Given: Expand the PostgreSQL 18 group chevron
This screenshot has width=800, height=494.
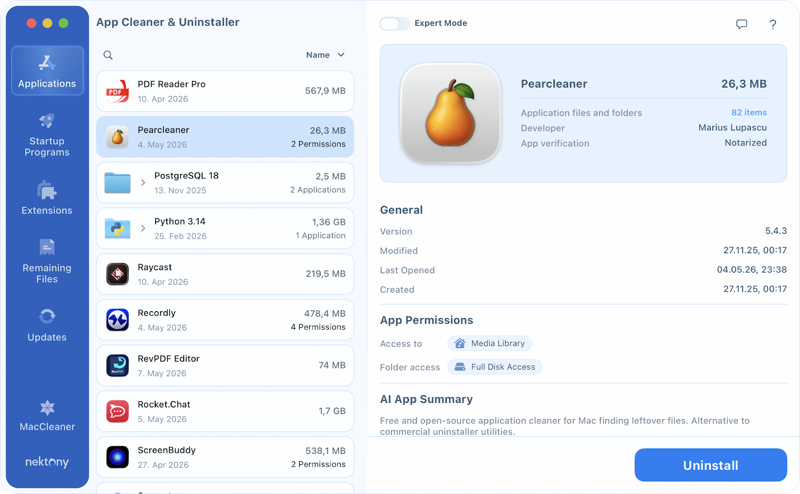Looking at the screenshot, I should click(x=143, y=183).
